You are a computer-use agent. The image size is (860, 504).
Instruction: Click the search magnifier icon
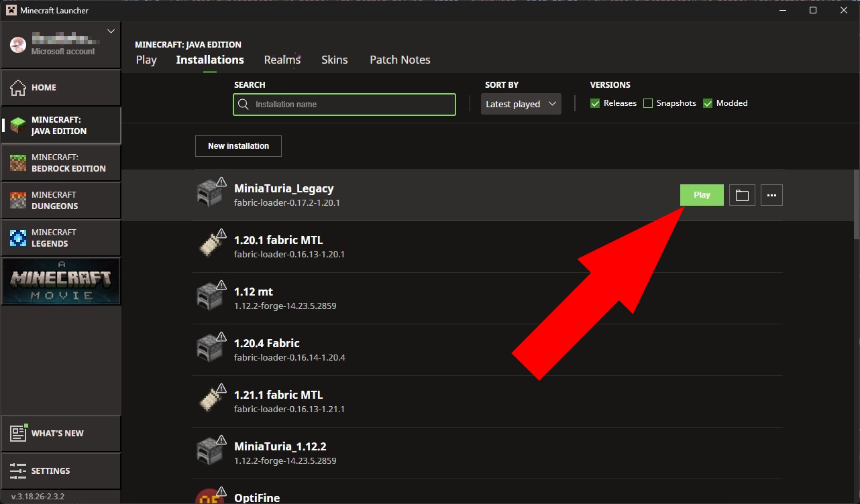click(x=245, y=105)
